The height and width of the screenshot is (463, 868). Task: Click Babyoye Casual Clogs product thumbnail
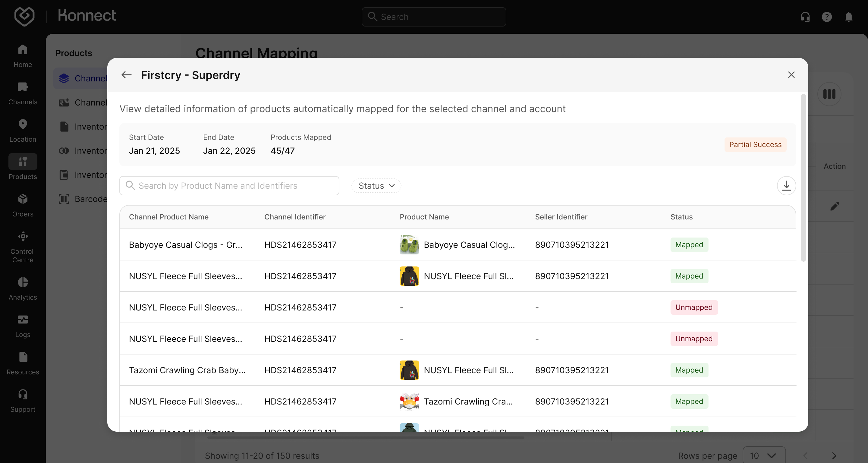tap(409, 245)
